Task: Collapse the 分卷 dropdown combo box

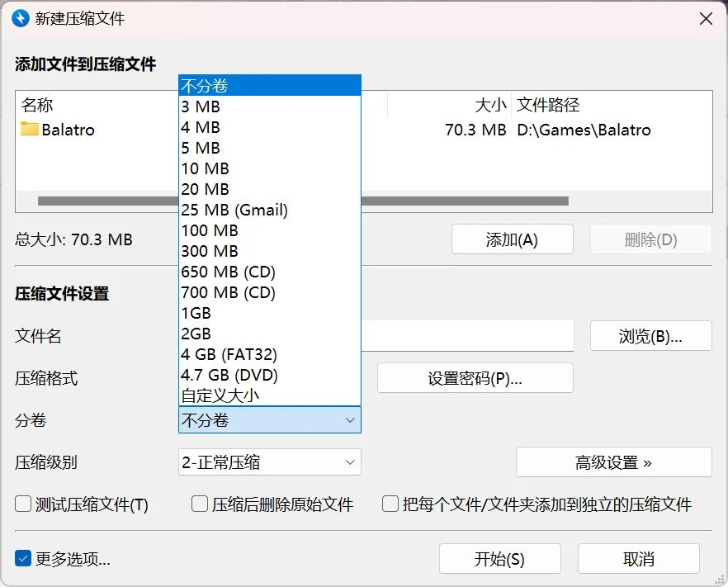Action: coord(270,419)
